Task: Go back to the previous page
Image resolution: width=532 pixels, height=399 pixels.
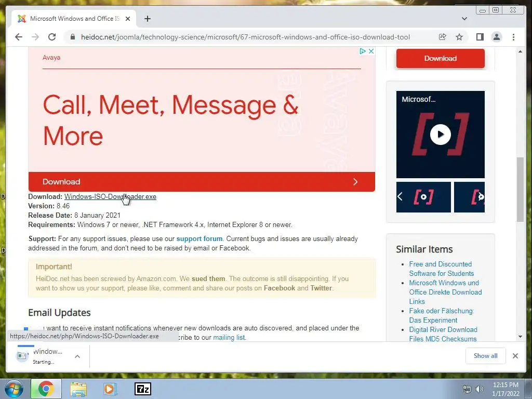Action: click(x=19, y=37)
